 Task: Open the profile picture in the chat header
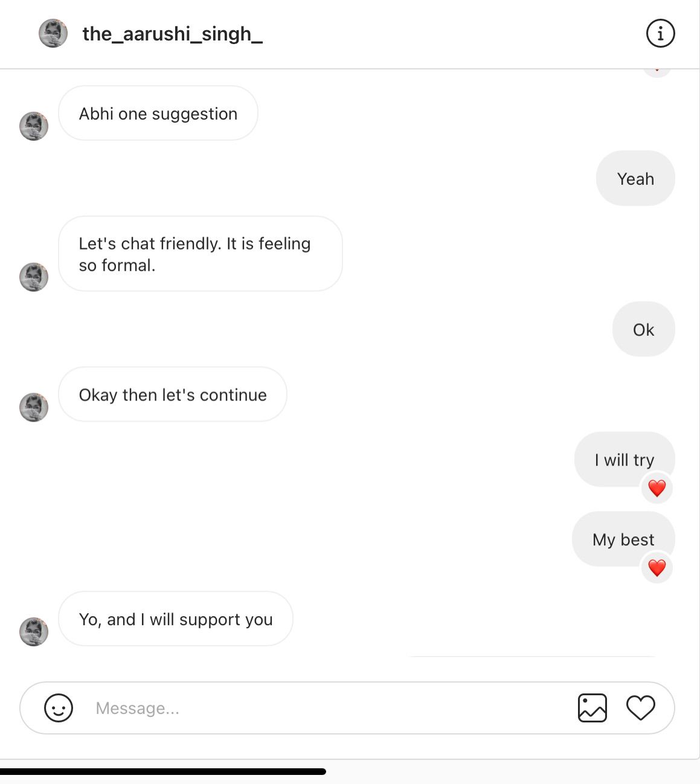click(x=53, y=33)
